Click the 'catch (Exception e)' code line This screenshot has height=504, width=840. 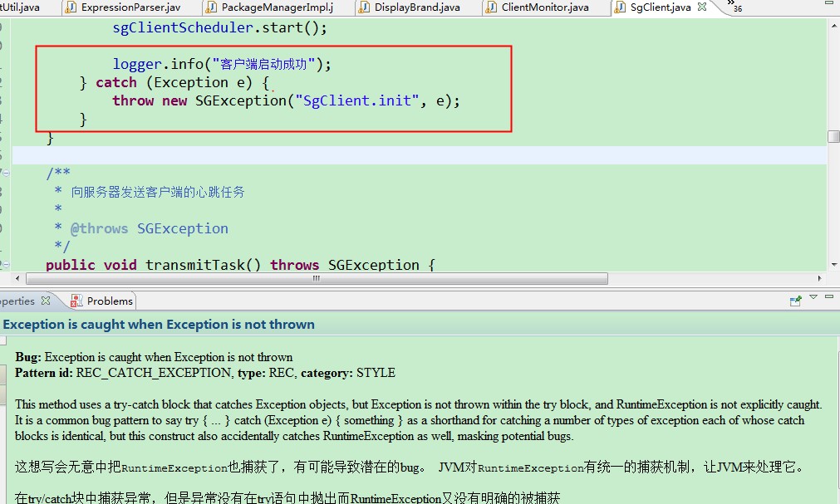pos(174,82)
